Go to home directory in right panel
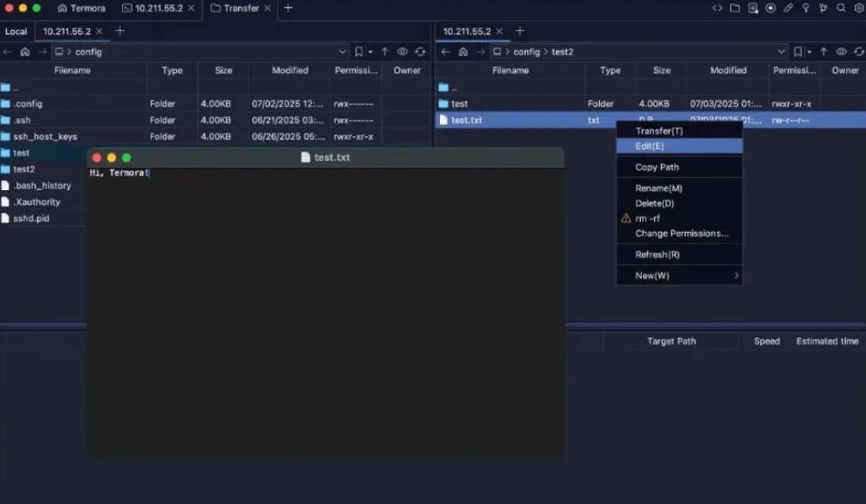The image size is (866, 504). pos(463,51)
